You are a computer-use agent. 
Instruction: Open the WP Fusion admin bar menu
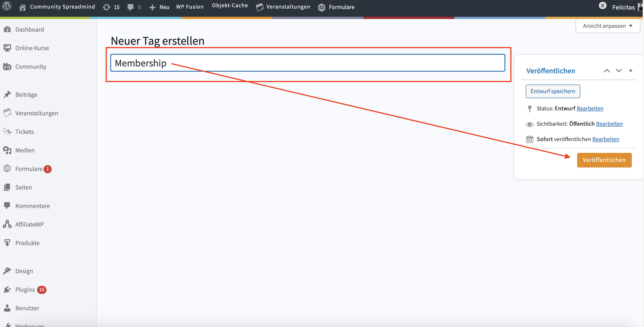pos(190,7)
